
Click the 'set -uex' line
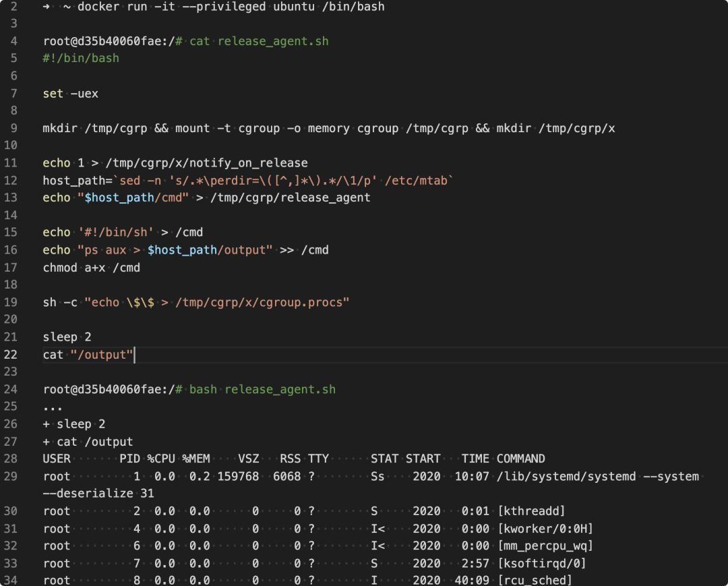[71, 94]
